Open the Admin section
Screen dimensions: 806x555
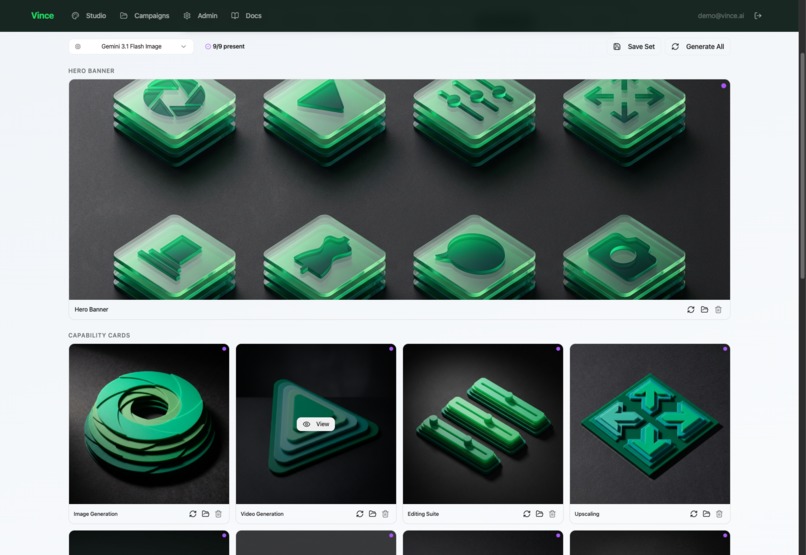(200, 15)
